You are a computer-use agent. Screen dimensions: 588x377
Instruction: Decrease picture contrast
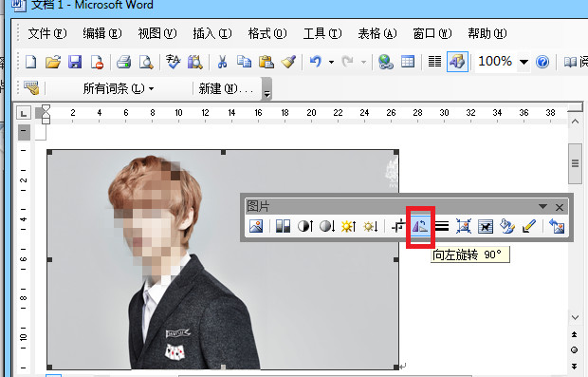pyautogui.click(x=327, y=226)
